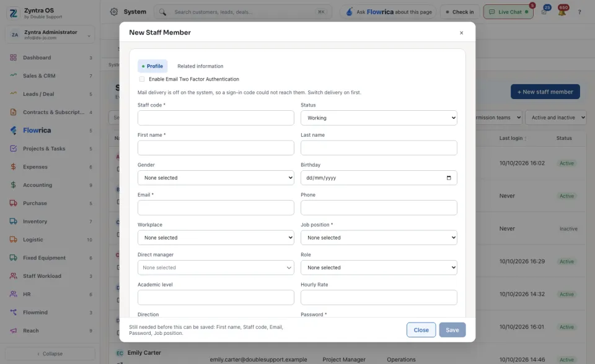Click the Inactive status label
595x364 pixels.
(568, 229)
